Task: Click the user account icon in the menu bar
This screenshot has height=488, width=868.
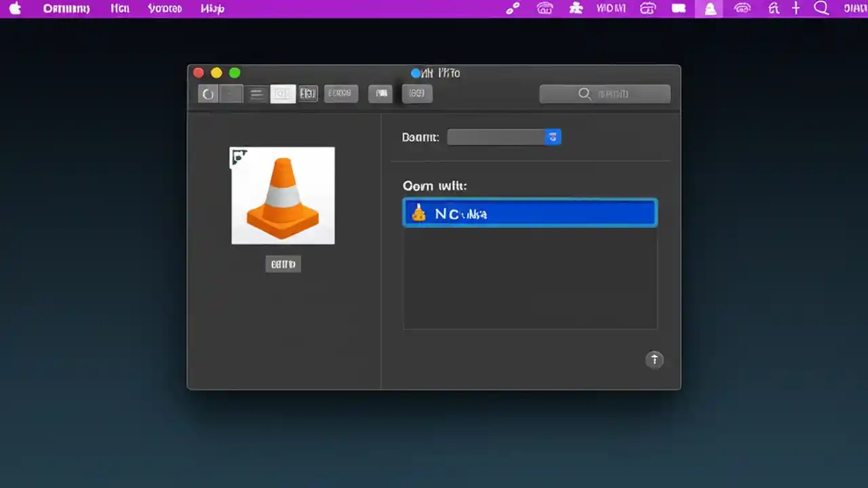Action: click(710, 8)
